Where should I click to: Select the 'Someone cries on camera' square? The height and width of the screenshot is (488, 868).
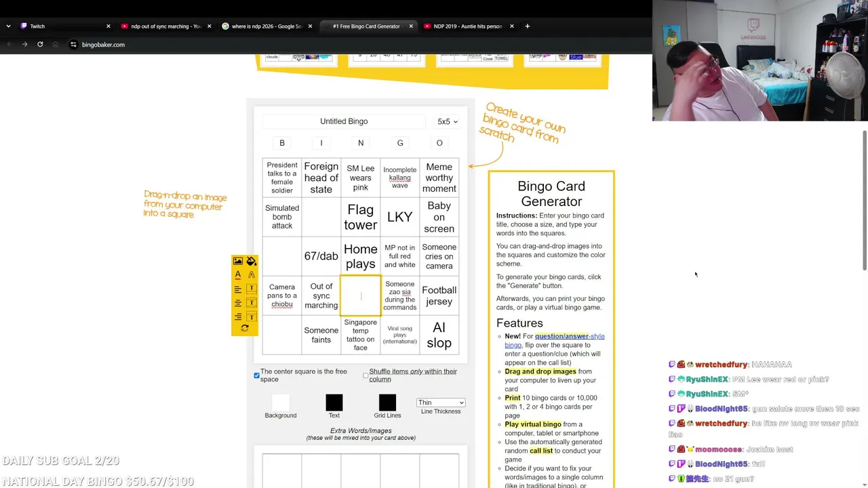[x=439, y=256]
